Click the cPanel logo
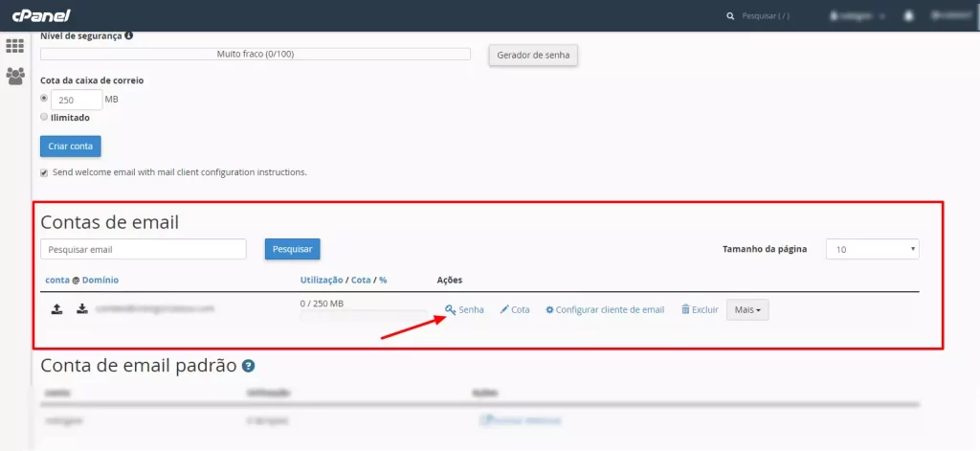Image resolution: width=980 pixels, height=451 pixels. pyautogui.click(x=41, y=15)
